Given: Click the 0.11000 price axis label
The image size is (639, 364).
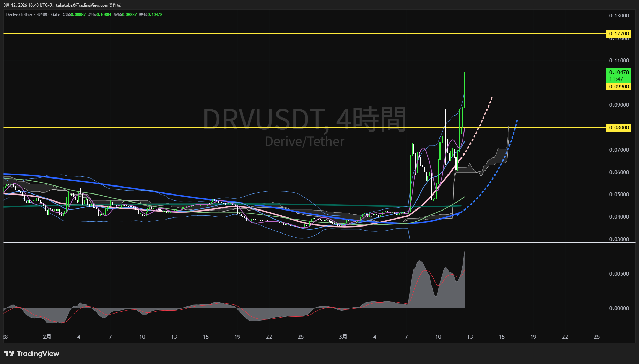Looking at the screenshot, I should (x=619, y=61).
